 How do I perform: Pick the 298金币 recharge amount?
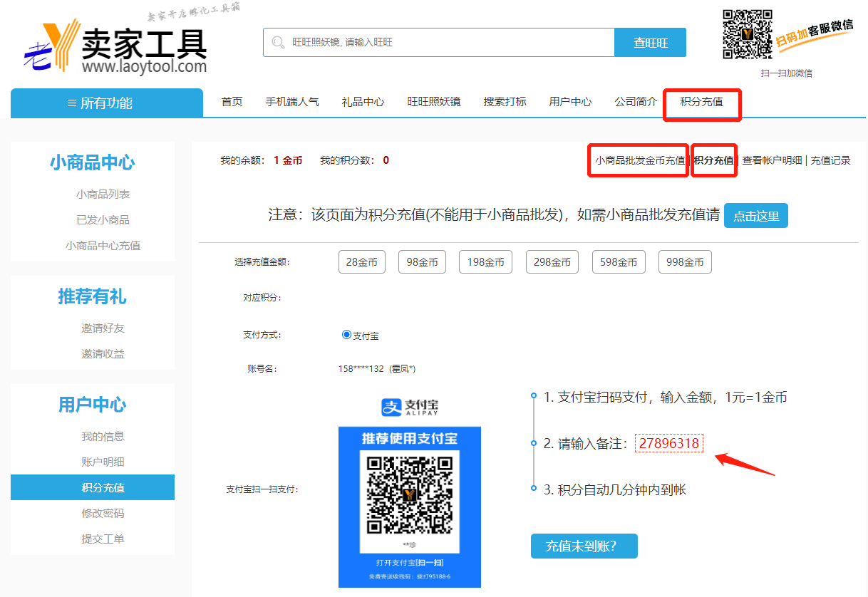coord(552,262)
